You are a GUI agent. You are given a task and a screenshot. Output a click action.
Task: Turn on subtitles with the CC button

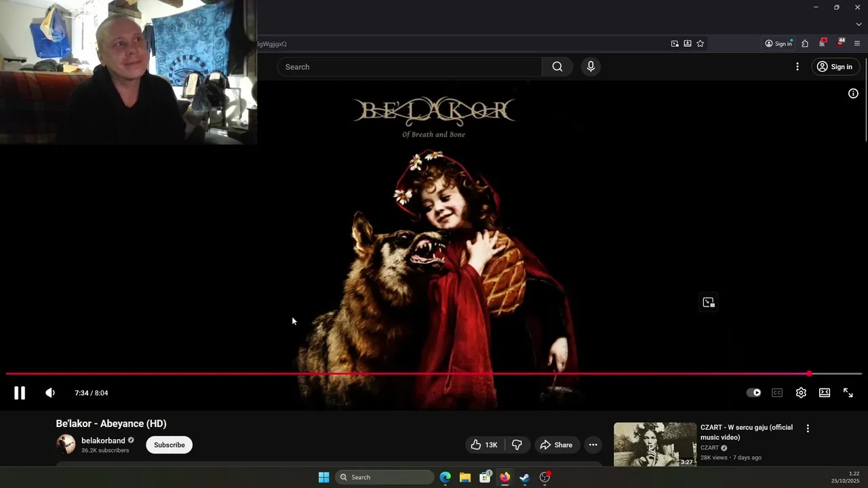777,393
